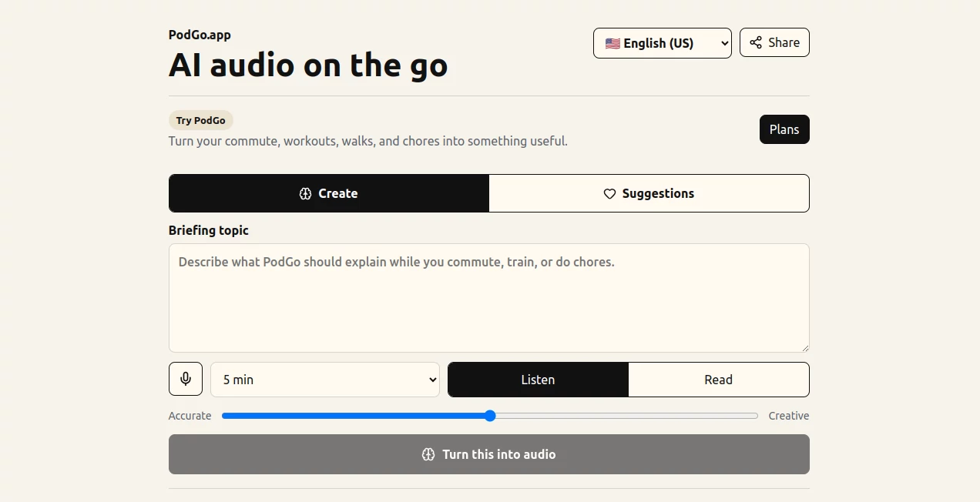Click the Creative label beside the slider
The image size is (980, 502).
[x=789, y=416]
